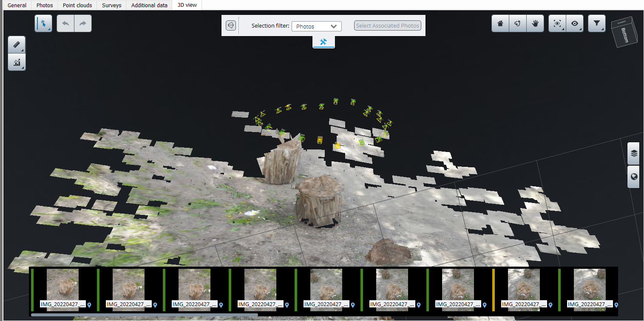Click the lasso icon beside Selection filter
This screenshot has width=644, height=321.
tap(231, 25)
